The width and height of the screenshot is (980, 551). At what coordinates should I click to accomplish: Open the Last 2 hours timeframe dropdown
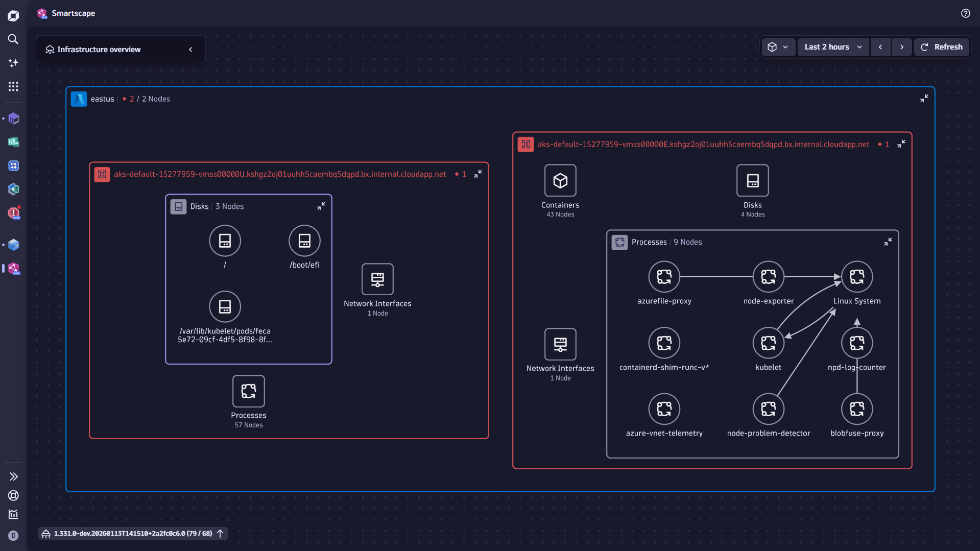point(832,47)
